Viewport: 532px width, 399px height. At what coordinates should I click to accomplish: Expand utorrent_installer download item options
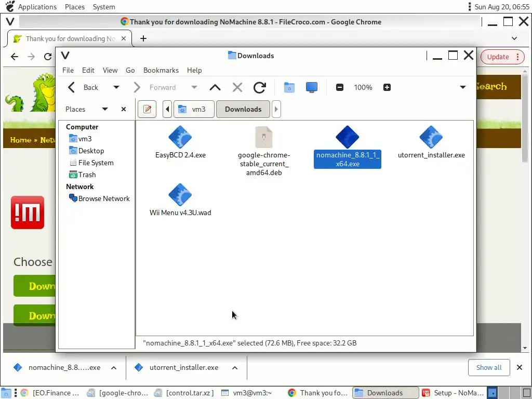tap(235, 368)
